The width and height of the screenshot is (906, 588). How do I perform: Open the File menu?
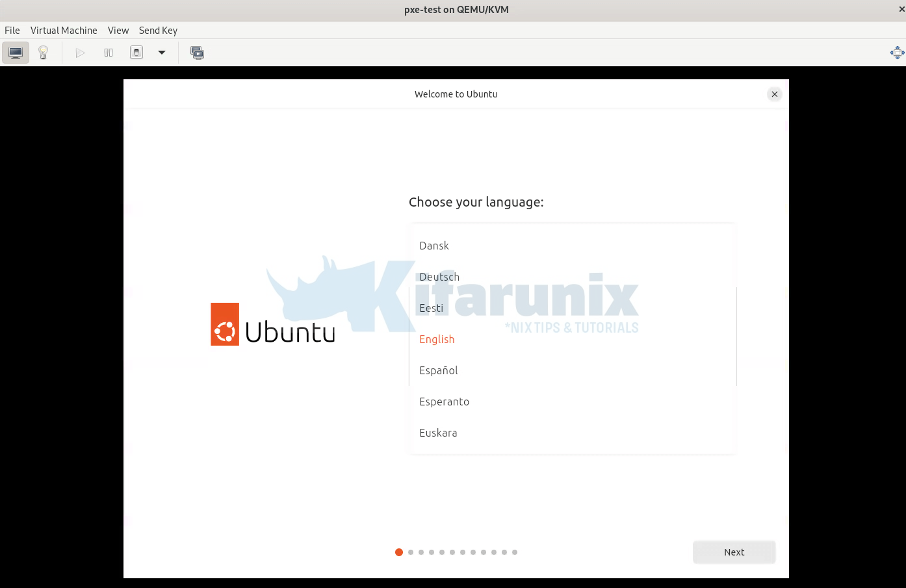(x=12, y=31)
